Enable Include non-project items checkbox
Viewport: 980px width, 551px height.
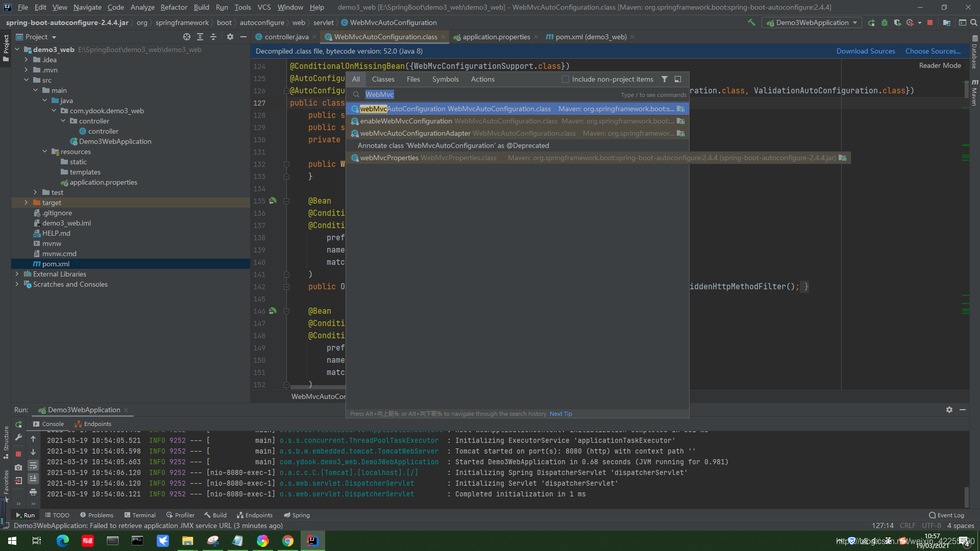566,79
